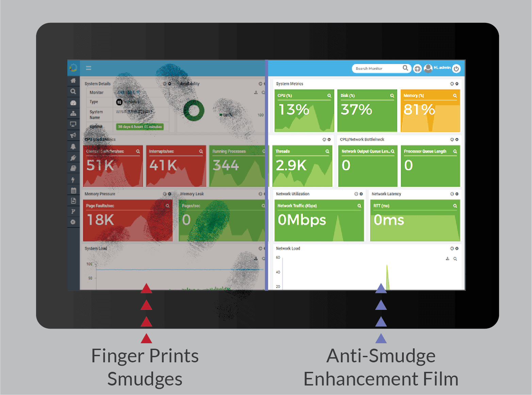The height and width of the screenshot is (395, 532).
Task: Zoom into the Threads tile magnifier
Action: (327, 151)
